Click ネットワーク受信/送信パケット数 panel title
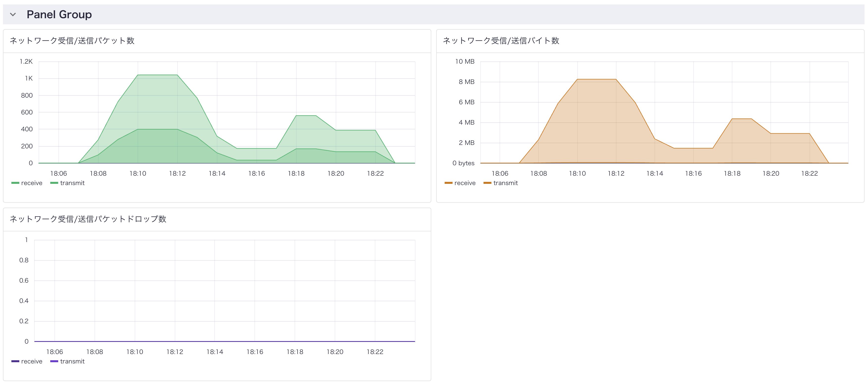The width and height of the screenshot is (868, 386). point(72,41)
